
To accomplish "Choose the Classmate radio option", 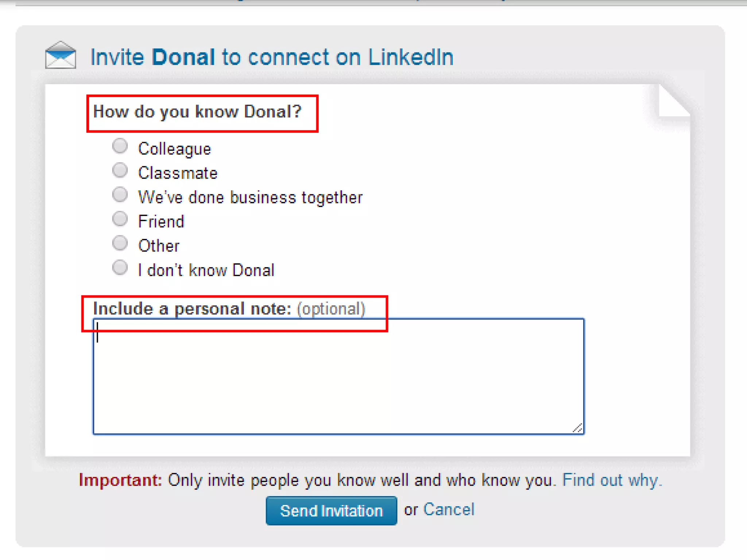I will click(120, 170).
